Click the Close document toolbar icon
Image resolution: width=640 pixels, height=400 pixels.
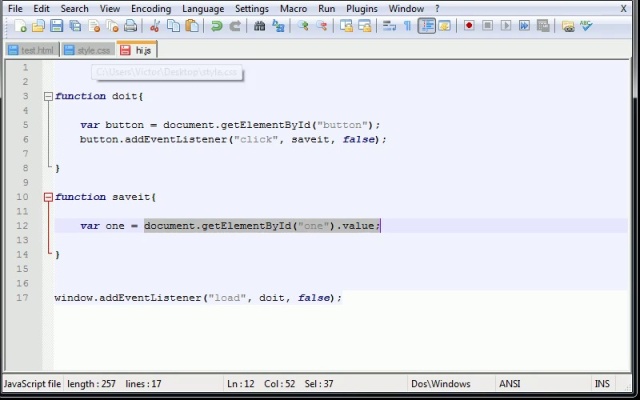click(x=94, y=26)
